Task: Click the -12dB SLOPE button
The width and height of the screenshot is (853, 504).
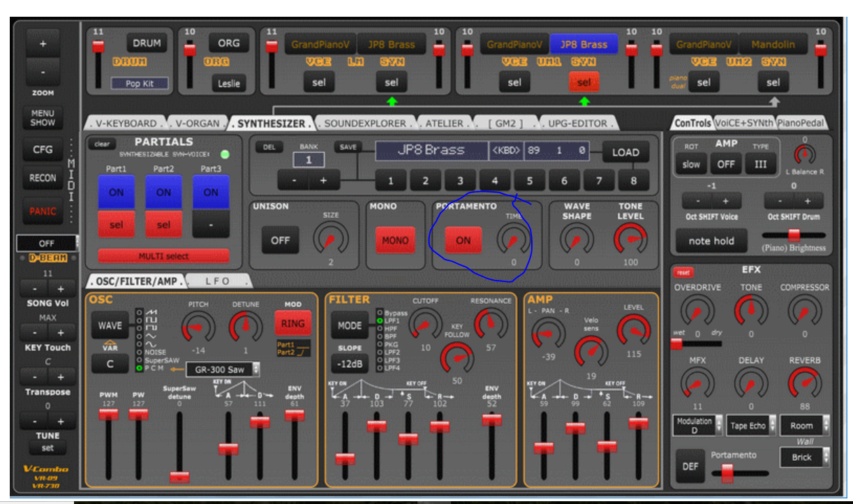Action: pos(350,363)
